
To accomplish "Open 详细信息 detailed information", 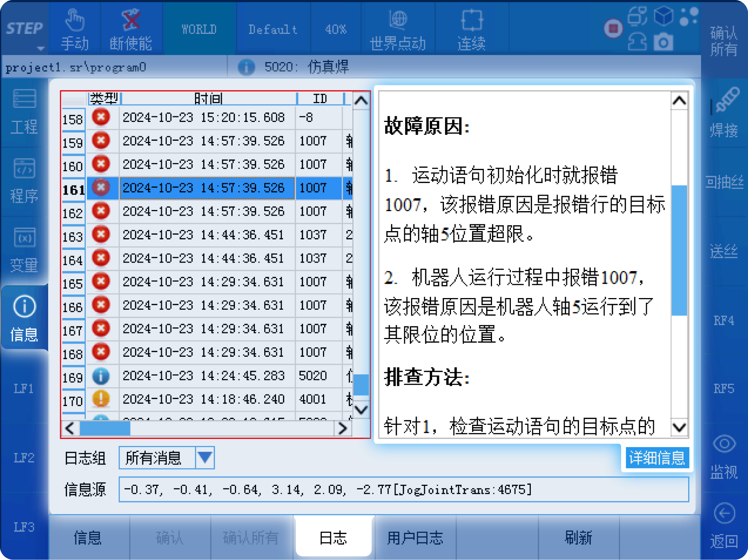I will click(657, 458).
